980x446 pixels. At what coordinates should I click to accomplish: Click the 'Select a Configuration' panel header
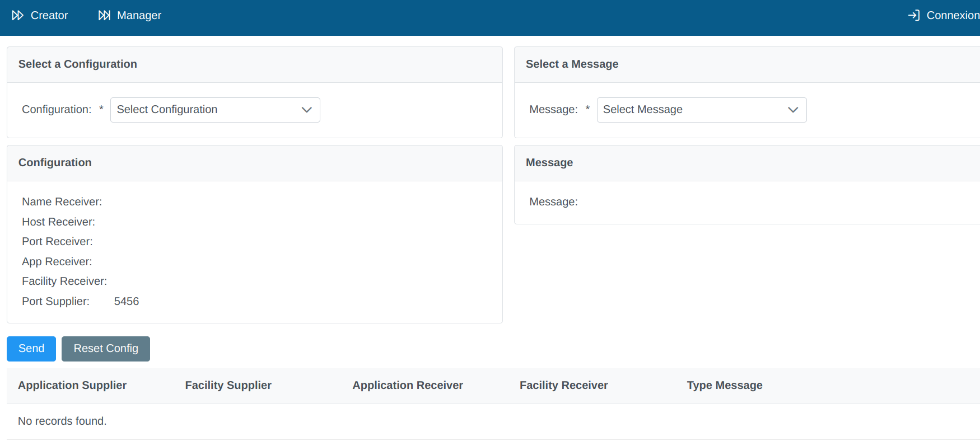point(78,64)
